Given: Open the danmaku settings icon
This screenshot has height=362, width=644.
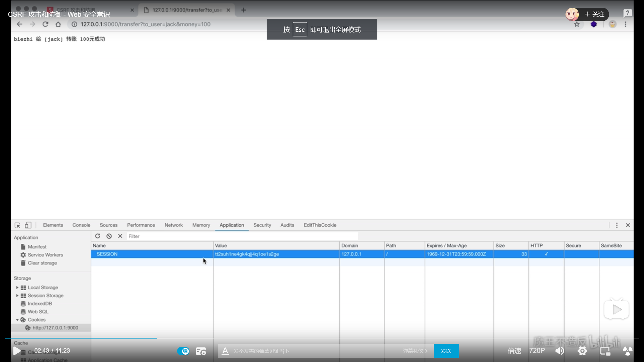Looking at the screenshot, I should [x=201, y=351].
